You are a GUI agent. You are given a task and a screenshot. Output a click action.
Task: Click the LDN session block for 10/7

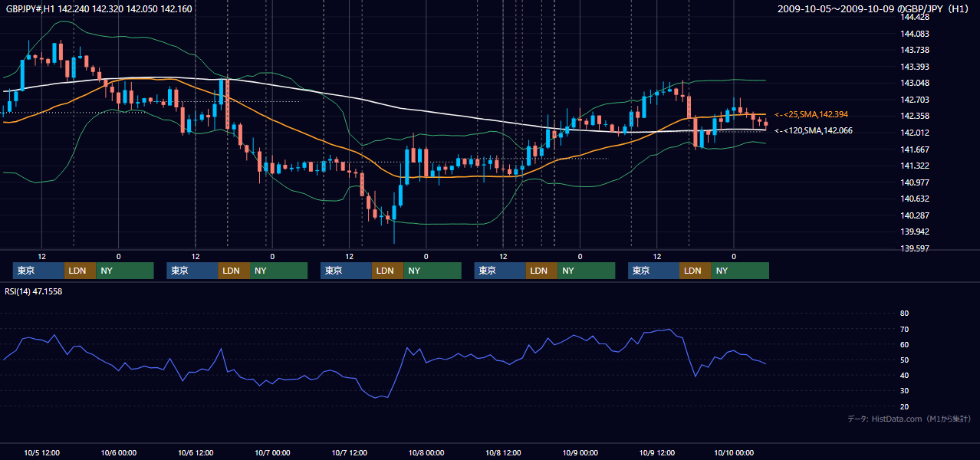387,271
